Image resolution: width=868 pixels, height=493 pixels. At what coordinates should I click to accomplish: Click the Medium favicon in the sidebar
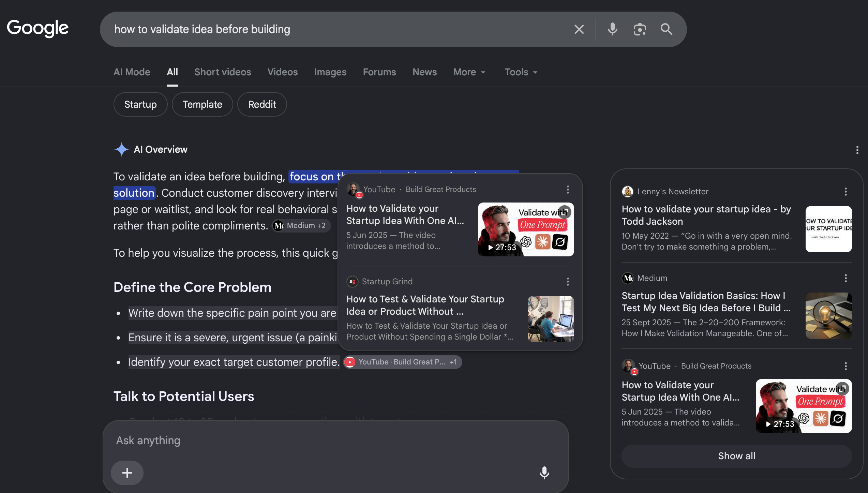tap(628, 278)
